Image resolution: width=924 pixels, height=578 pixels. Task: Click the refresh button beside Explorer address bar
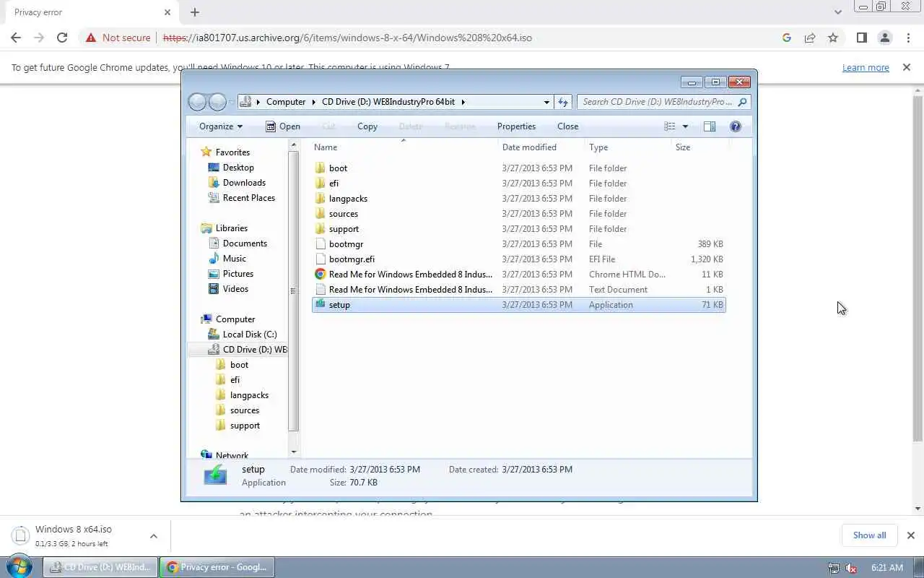(563, 102)
